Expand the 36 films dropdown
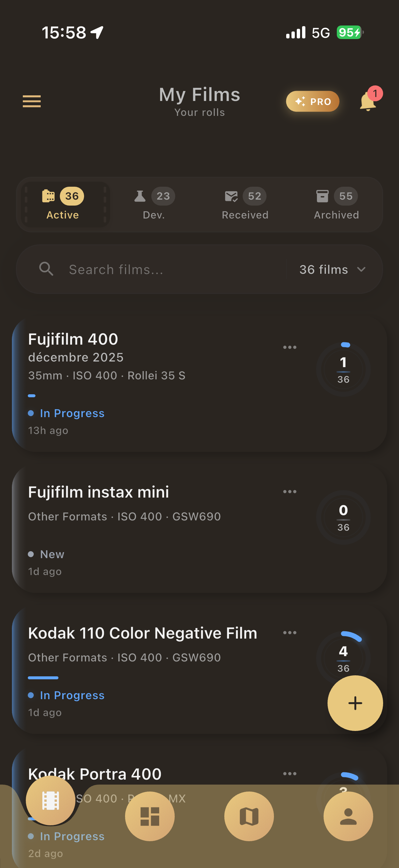The image size is (399, 868). coord(332,269)
